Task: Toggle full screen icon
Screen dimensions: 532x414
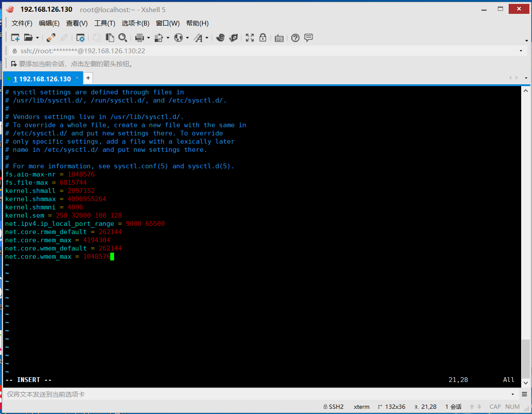Action: [x=250, y=38]
